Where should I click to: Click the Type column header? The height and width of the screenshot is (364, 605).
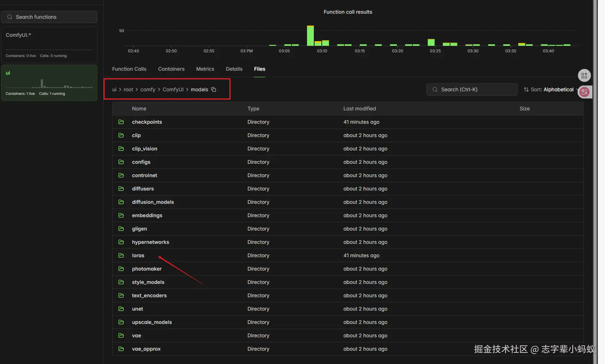point(253,109)
